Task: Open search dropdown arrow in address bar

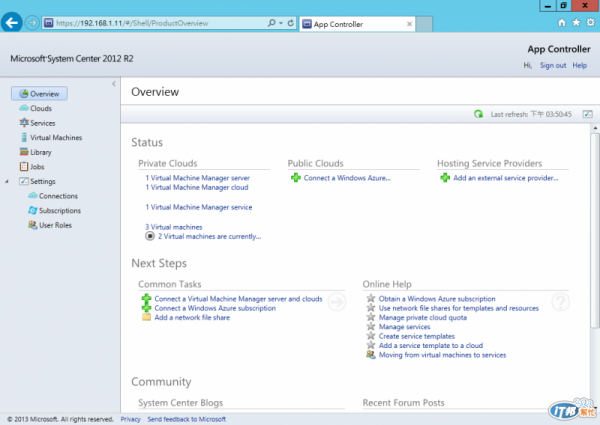Action: 281,23
